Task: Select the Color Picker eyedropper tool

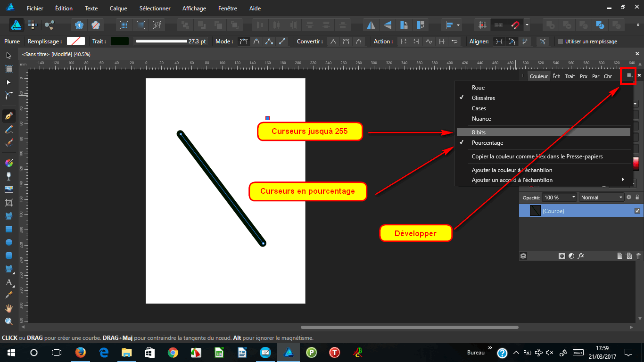Action: pyautogui.click(x=8, y=295)
